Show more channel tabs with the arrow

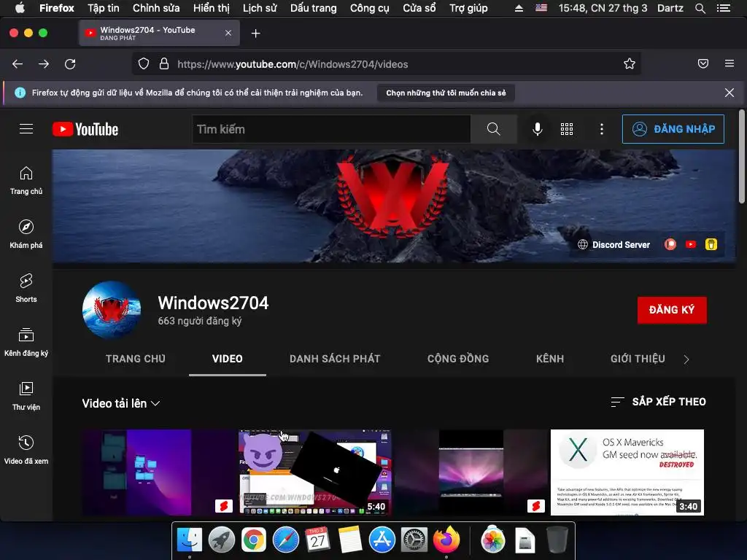[686, 359]
